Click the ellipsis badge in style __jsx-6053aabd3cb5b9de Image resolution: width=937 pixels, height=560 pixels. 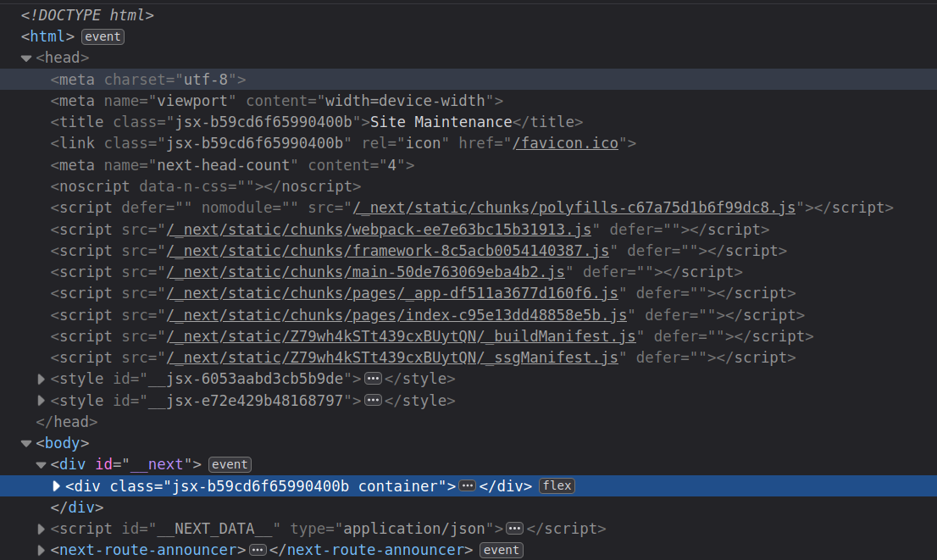[373, 379]
